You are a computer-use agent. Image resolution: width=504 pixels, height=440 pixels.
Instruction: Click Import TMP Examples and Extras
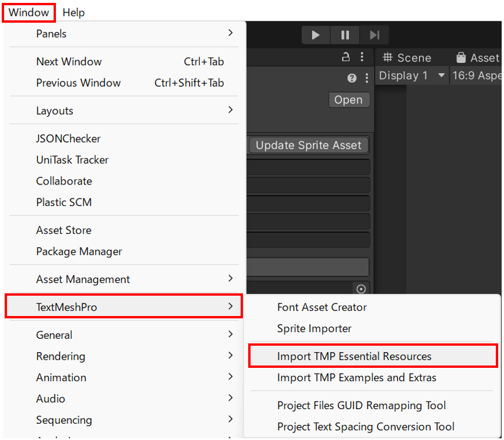point(373,377)
